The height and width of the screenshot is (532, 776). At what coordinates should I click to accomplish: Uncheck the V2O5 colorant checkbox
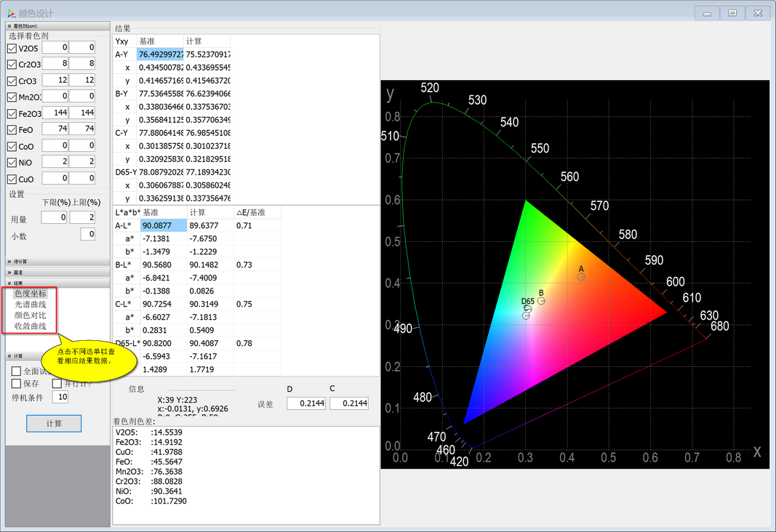tap(12, 49)
